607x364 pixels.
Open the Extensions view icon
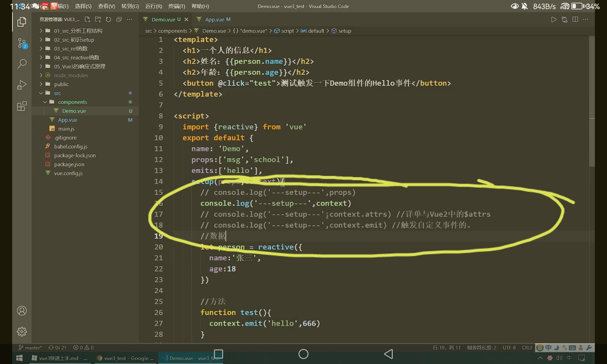tap(22, 106)
